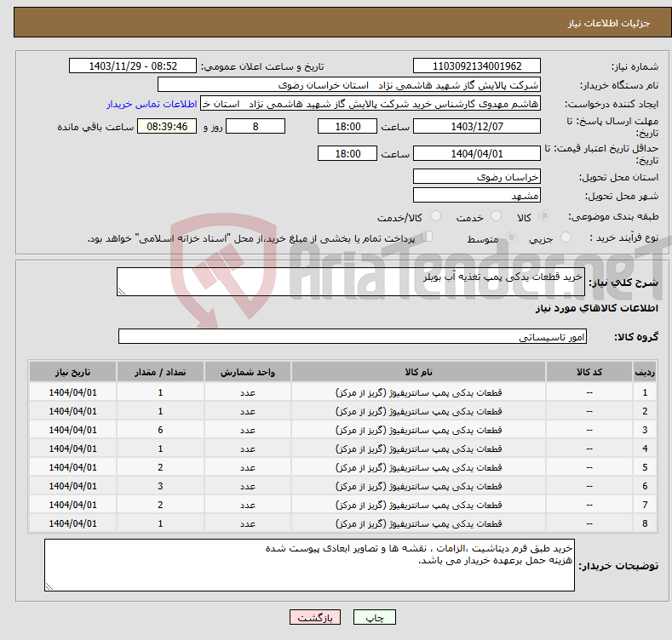This screenshot has width=672, height=640.
Task: Click item name in row 1
Action: pos(418,392)
